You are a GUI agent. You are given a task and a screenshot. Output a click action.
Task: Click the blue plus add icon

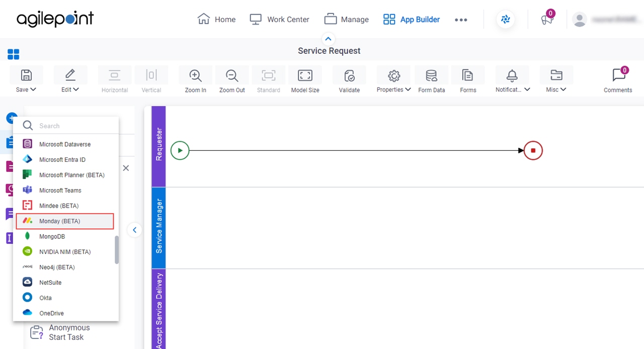(x=12, y=118)
